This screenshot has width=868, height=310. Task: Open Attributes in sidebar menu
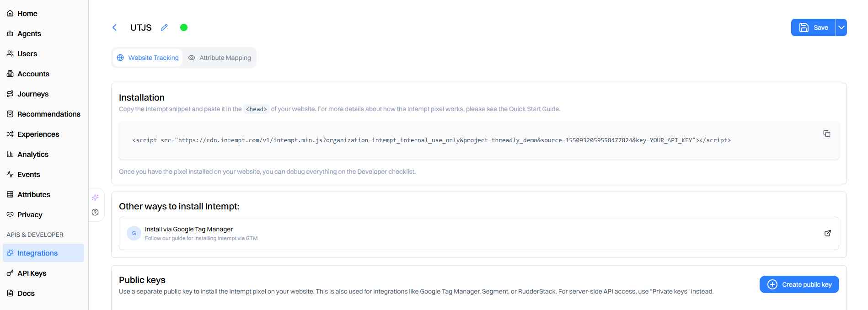[43, 194]
